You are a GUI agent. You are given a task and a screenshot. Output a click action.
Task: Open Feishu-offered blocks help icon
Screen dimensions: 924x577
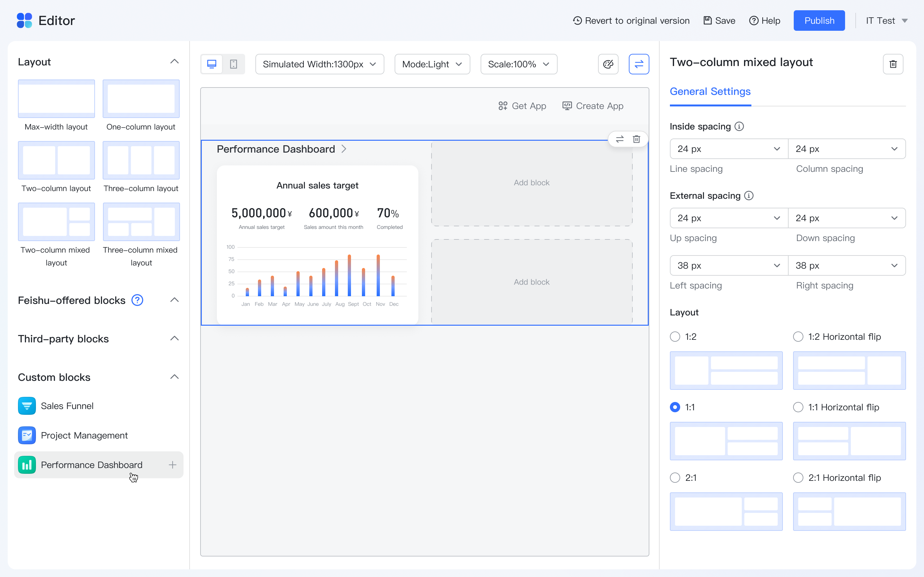[x=137, y=300]
